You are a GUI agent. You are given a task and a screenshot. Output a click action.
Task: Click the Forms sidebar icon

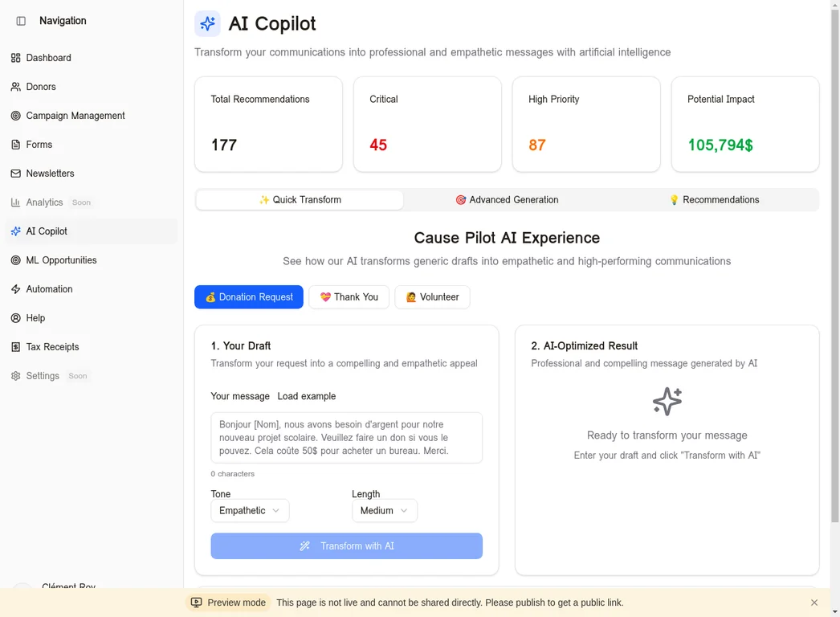pos(14,144)
